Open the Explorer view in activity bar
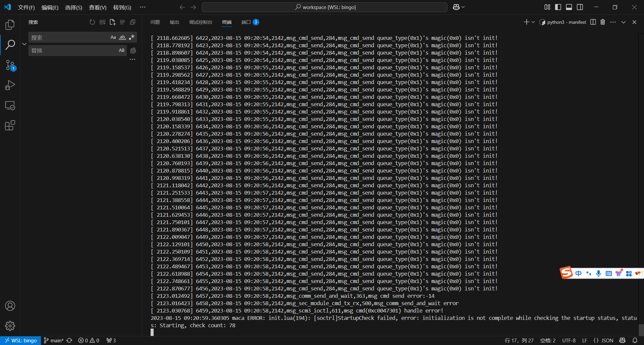644x345 pixels. [10, 25]
